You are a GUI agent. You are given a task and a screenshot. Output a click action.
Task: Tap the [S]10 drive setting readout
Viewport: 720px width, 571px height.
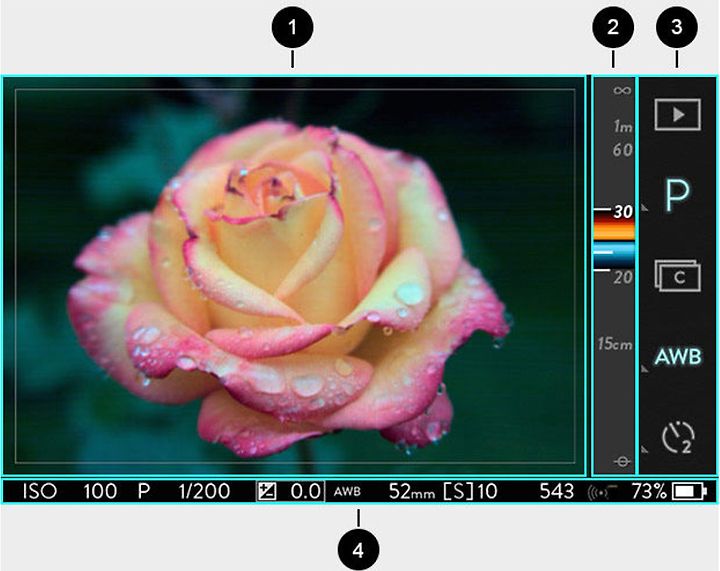(x=471, y=492)
